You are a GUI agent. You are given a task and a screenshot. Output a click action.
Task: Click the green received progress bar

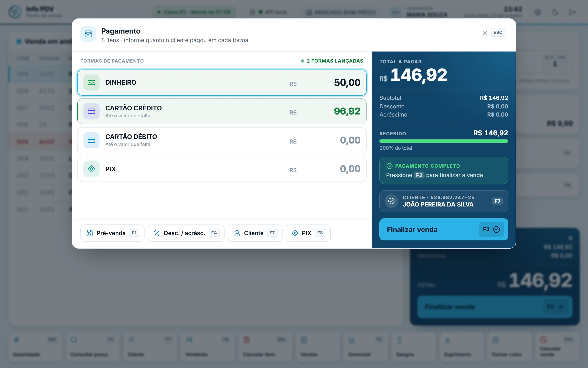(x=444, y=141)
